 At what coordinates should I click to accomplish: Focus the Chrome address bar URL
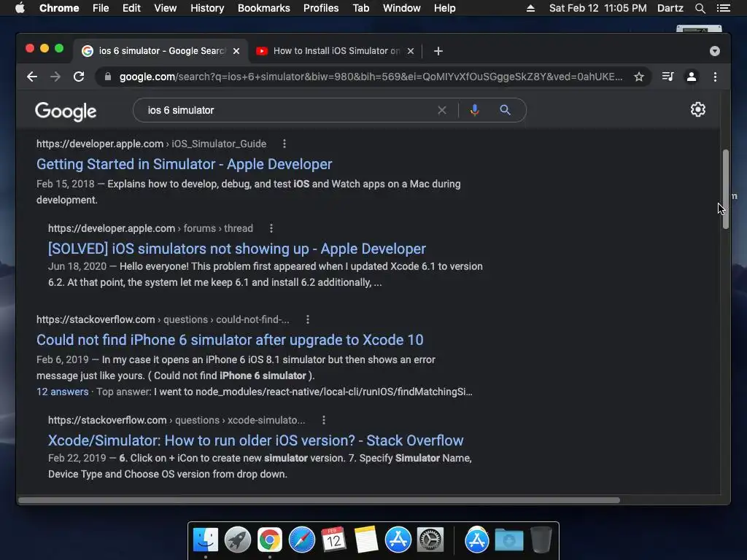pos(371,77)
